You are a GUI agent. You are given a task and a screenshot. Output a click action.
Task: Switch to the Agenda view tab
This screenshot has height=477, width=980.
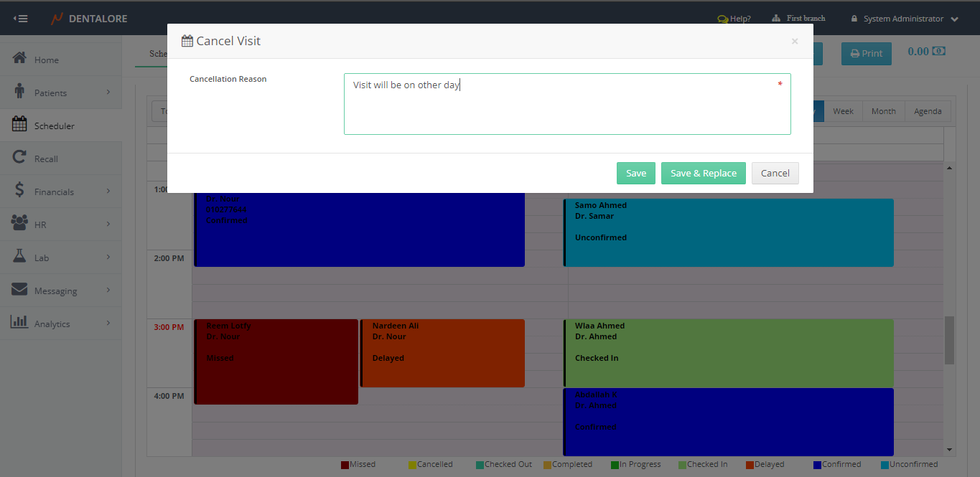928,111
